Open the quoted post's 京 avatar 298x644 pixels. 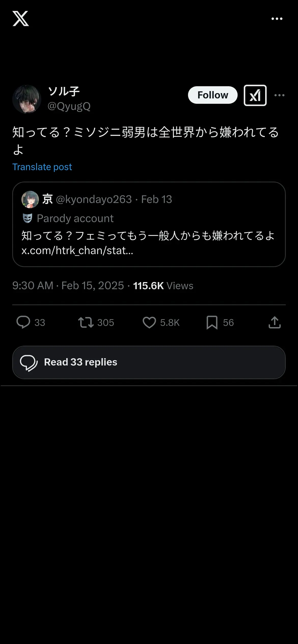coord(30,199)
